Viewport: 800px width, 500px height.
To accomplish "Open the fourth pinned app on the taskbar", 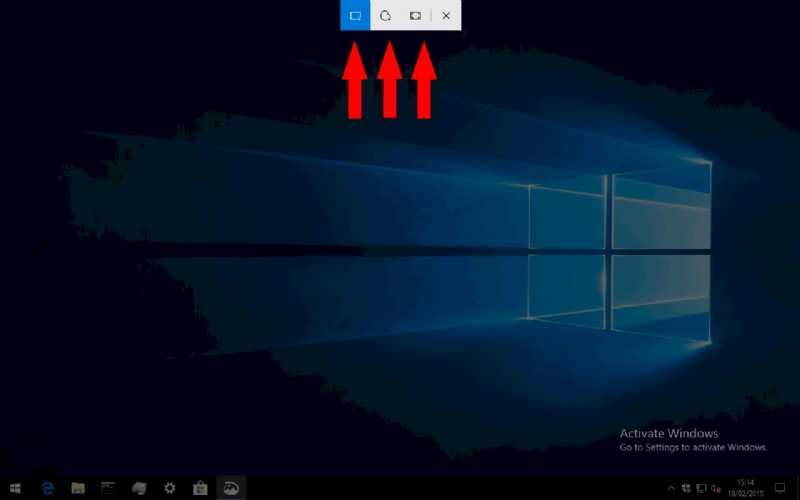I will 139,488.
